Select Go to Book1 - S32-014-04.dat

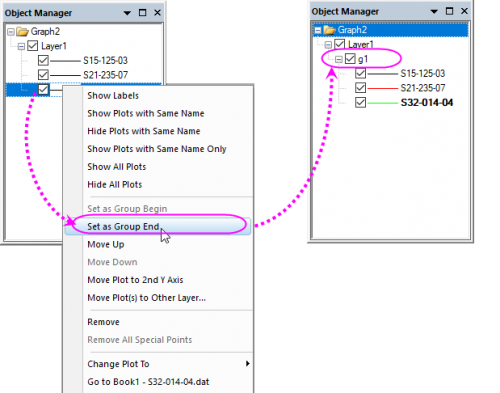[148, 382]
